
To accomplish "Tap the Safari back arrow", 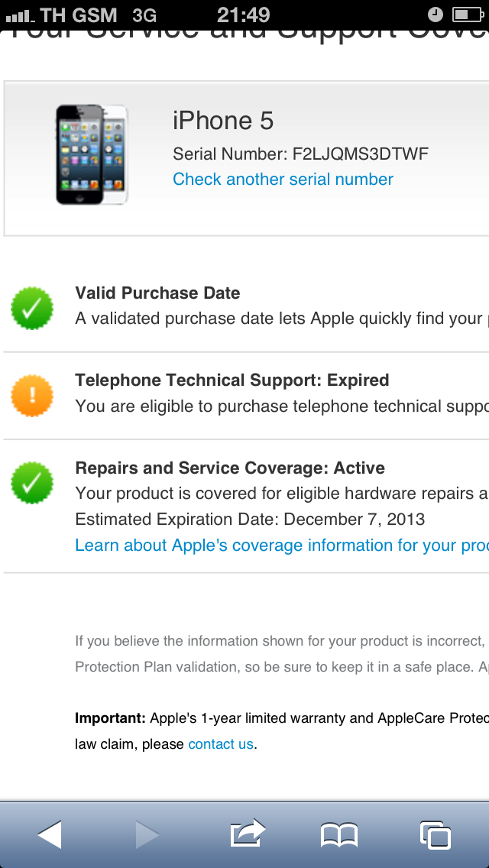I will click(x=50, y=834).
